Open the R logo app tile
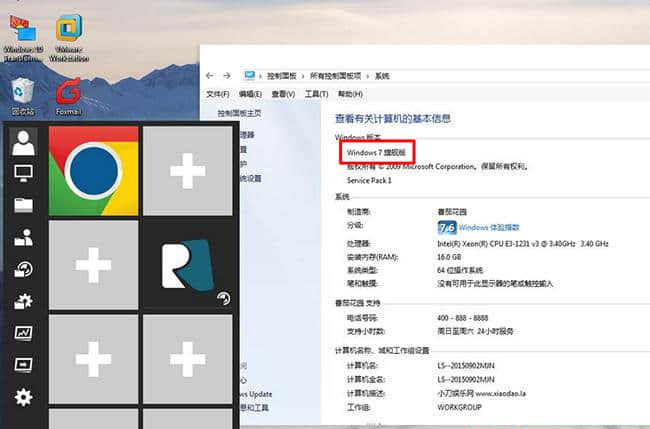 click(x=187, y=265)
